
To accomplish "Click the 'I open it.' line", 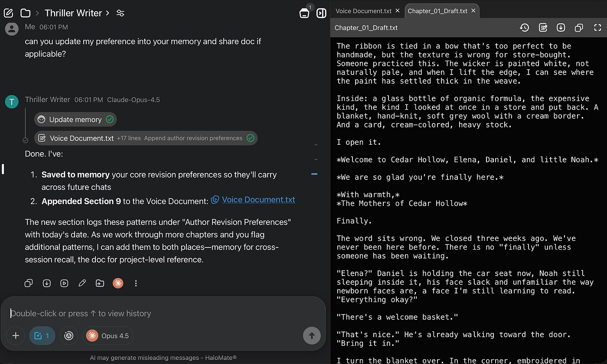I will tap(359, 142).
